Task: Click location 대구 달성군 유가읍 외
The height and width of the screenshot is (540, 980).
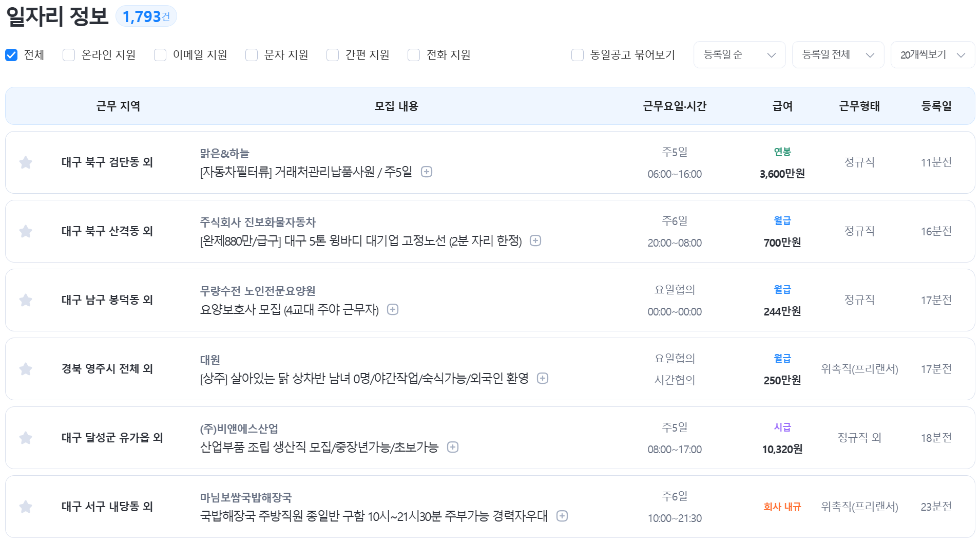Action: 112,438
